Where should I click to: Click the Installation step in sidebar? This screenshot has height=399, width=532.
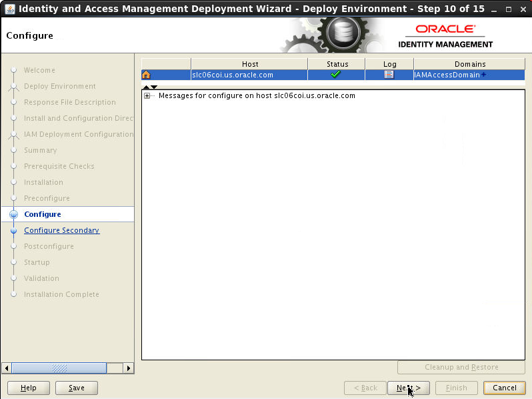click(43, 182)
